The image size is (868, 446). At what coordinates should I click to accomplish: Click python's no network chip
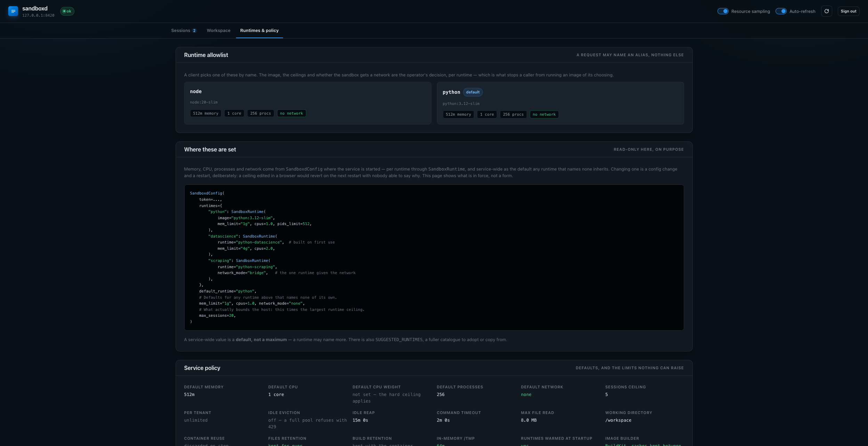[x=544, y=114]
